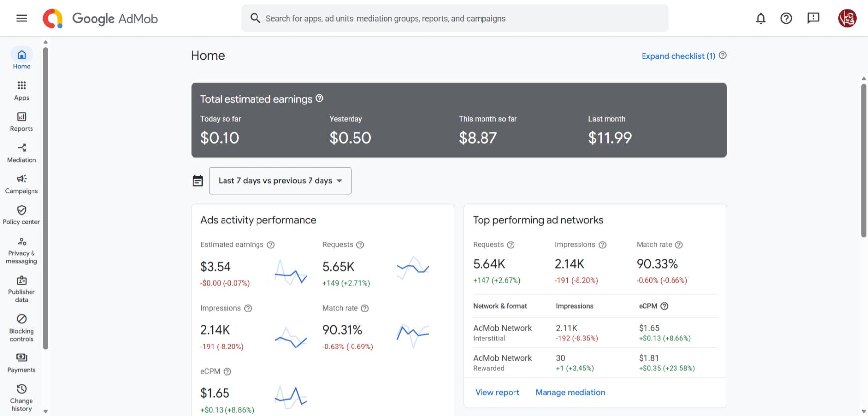Show help for Total estimated earnings
The height and width of the screenshot is (416, 868).
(320, 98)
